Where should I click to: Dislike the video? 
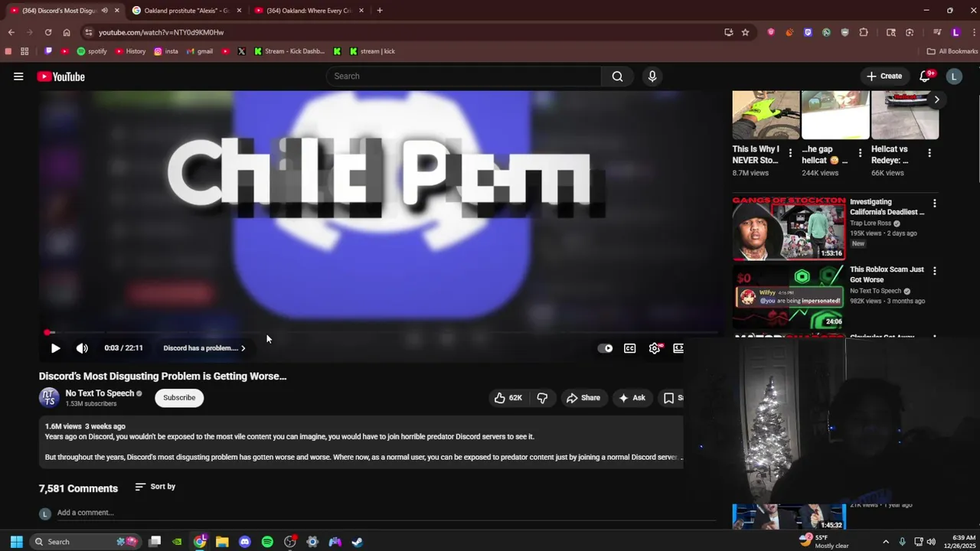542,398
